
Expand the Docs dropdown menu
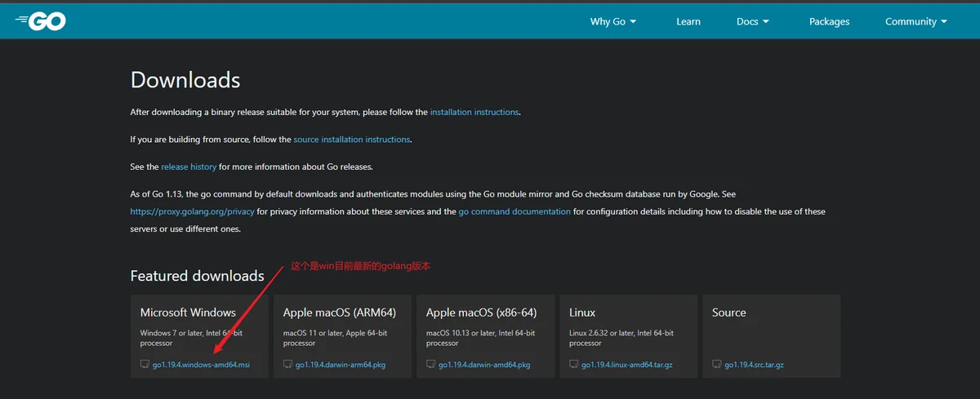[753, 22]
